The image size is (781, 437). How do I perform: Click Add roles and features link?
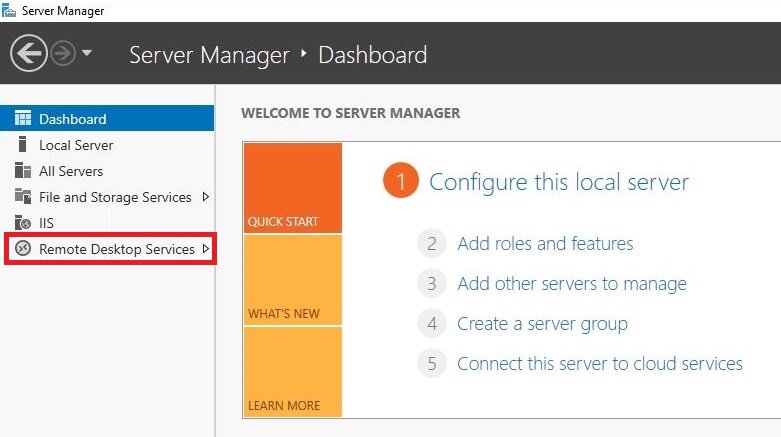545,244
